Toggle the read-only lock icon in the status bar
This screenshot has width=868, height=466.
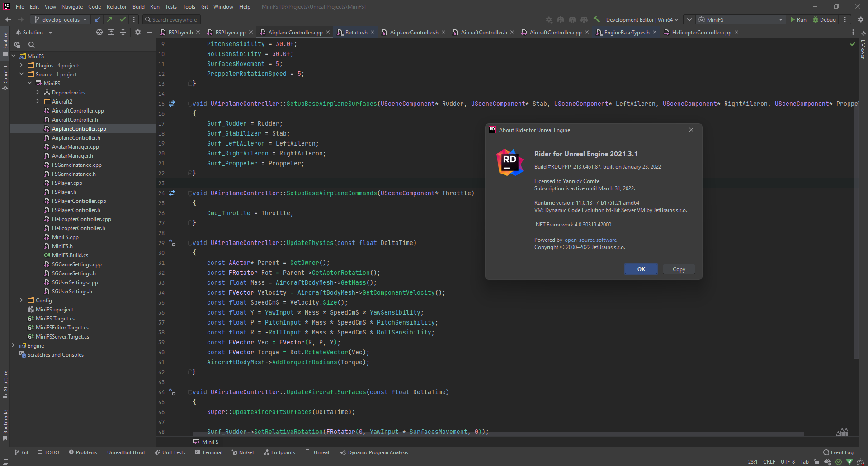(x=816, y=462)
